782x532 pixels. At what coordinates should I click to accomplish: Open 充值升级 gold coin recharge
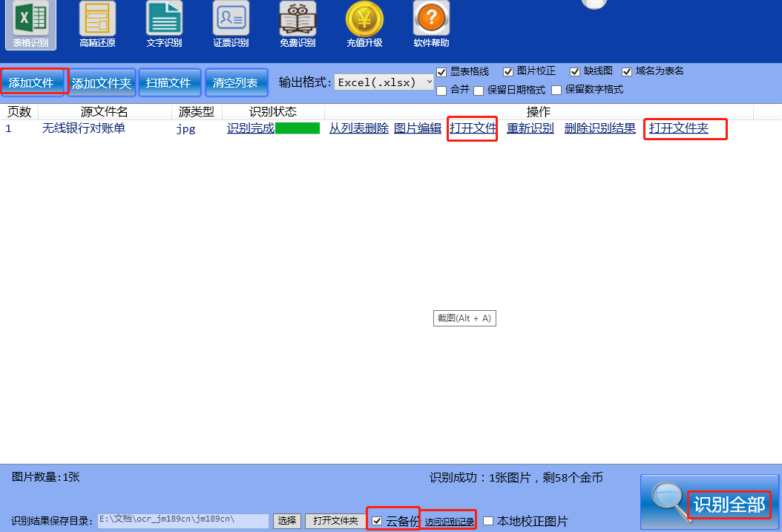tap(364, 24)
